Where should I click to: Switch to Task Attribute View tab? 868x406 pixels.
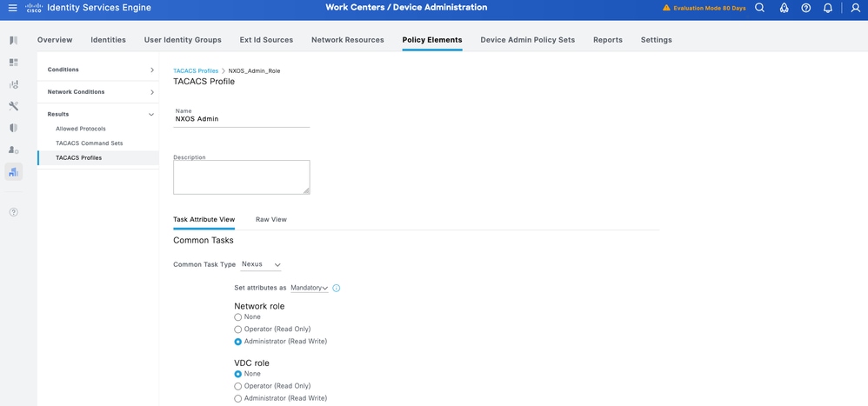coord(204,220)
